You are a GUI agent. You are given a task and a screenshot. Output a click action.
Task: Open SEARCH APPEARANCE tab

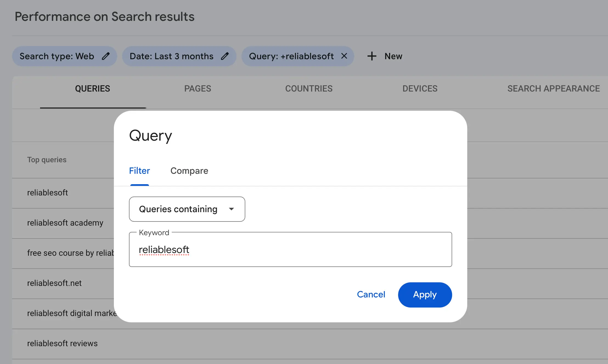click(553, 89)
